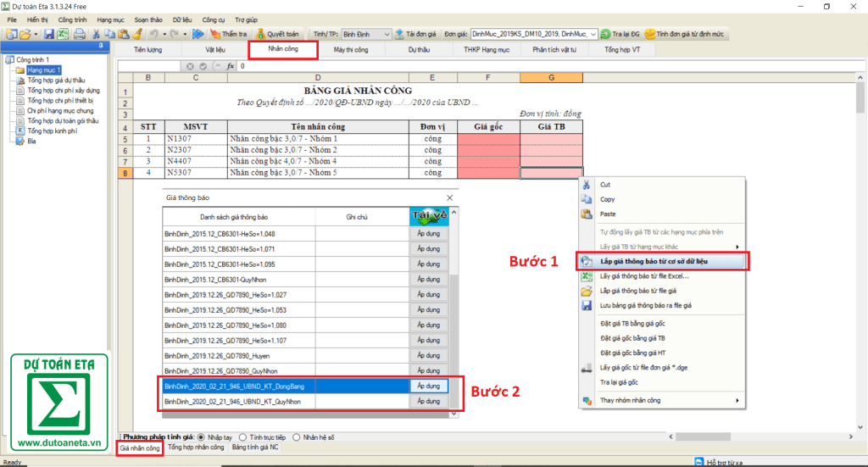Open the Redo history dropdown arrow
The image size is (868, 467).
(x=185, y=34)
